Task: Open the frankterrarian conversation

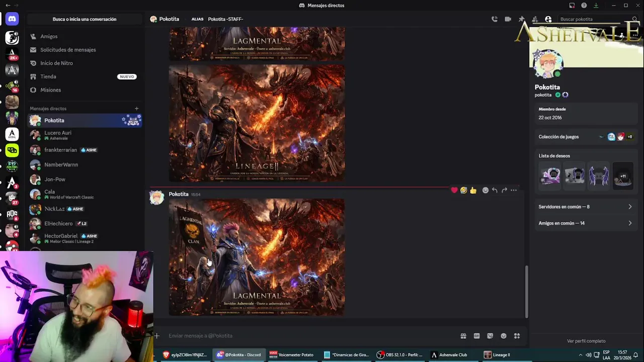Action: coord(85,150)
